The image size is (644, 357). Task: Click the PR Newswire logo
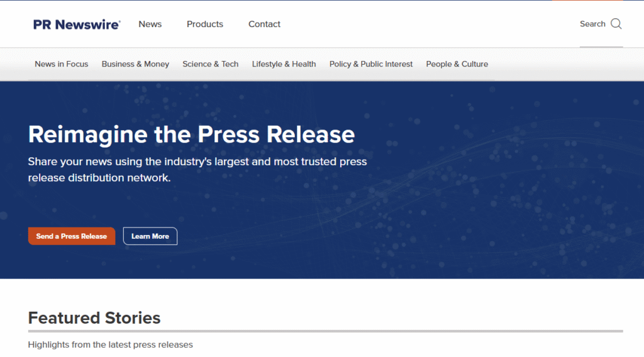(77, 25)
